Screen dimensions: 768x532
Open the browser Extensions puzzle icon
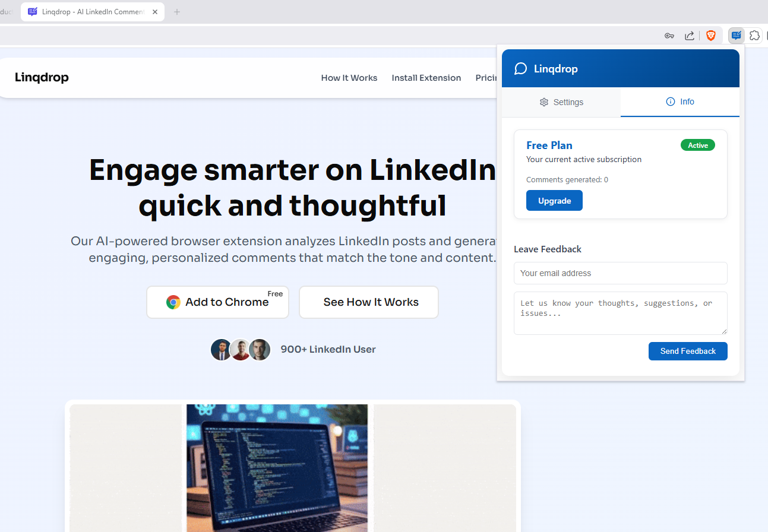pyautogui.click(x=754, y=36)
